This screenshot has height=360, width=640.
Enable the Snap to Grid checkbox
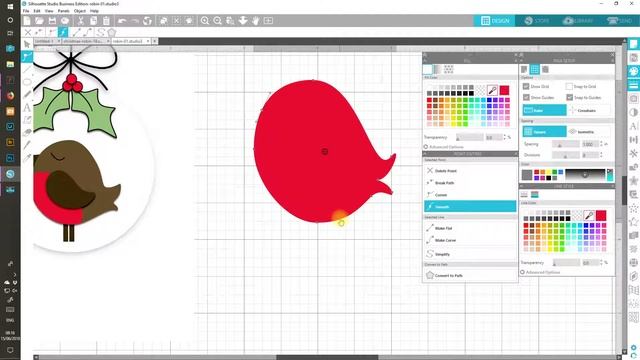569,87
